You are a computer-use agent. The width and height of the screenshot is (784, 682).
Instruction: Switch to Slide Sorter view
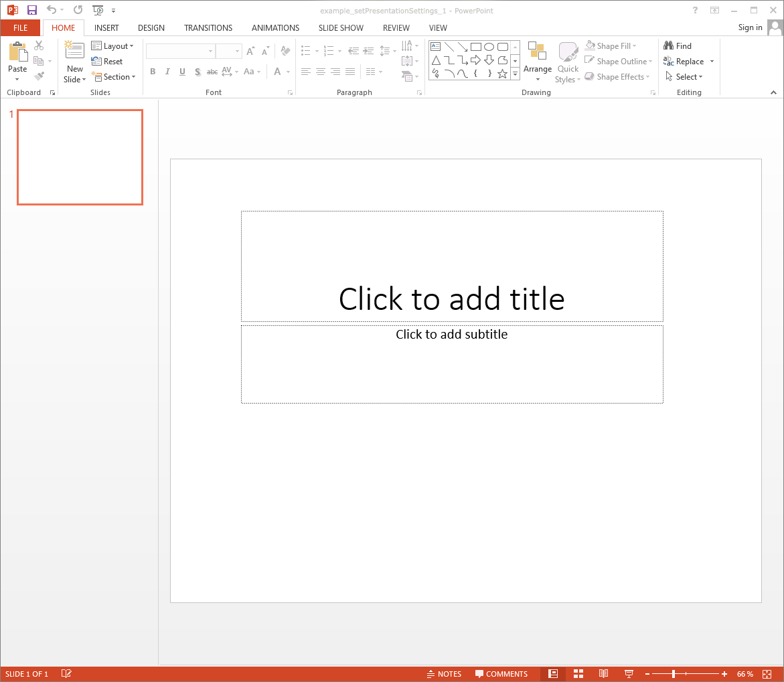coord(578,673)
